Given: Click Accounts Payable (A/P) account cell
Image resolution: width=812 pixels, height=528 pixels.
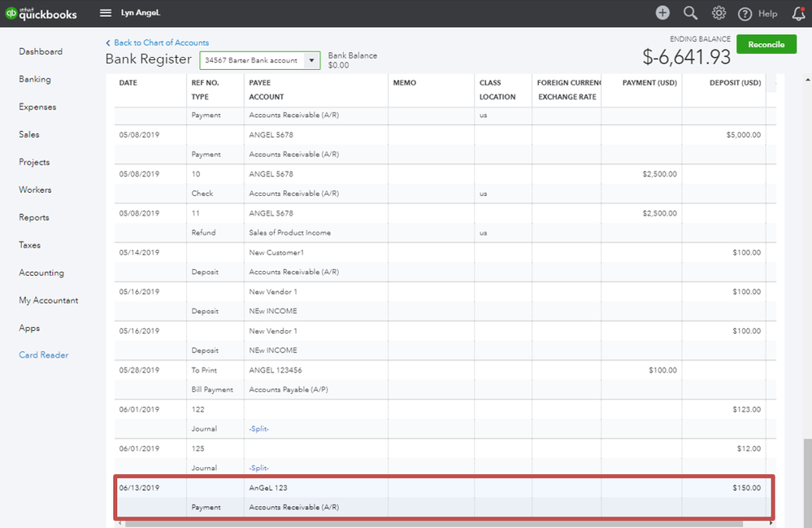Looking at the screenshot, I should pyautogui.click(x=289, y=390).
